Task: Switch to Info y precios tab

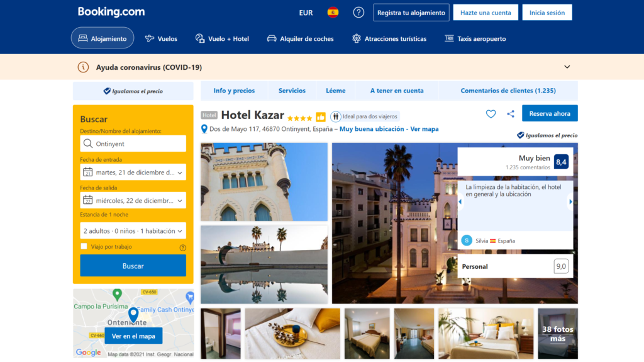Action: click(x=234, y=91)
